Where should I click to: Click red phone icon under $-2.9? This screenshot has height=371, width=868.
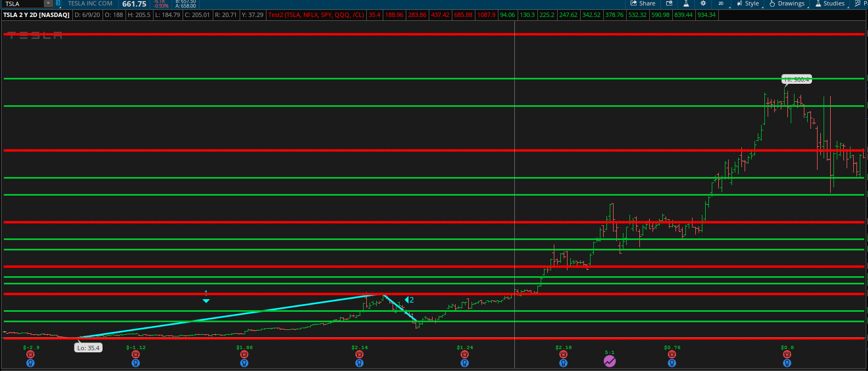31,355
